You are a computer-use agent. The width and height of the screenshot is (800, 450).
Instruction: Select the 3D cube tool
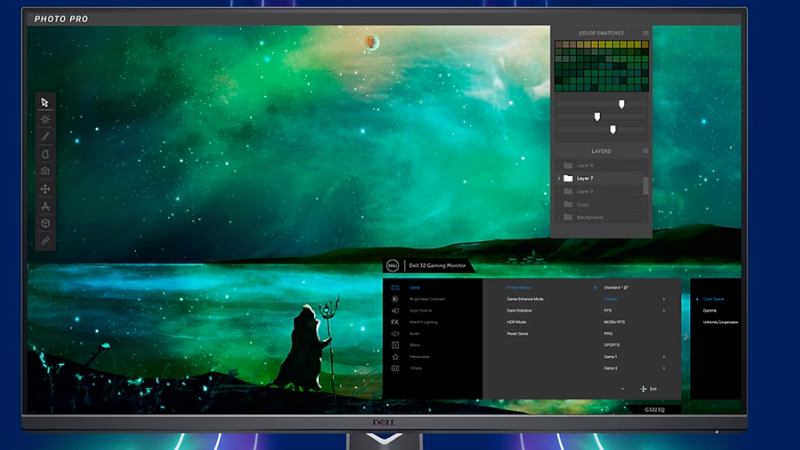[45, 223]
